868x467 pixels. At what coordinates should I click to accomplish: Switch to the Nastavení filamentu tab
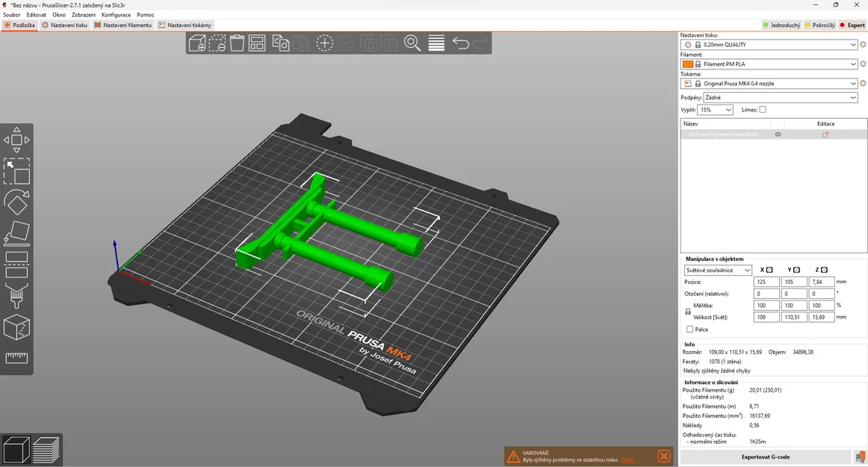[x=123, y=25]
